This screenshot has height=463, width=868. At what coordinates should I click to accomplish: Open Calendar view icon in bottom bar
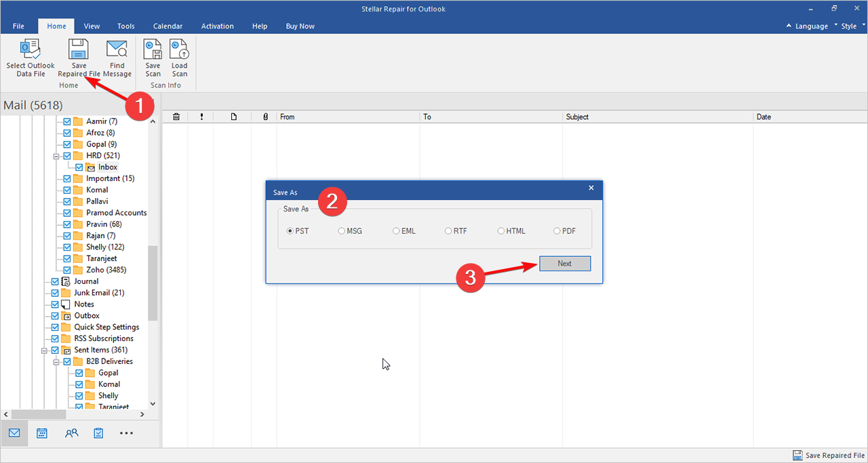42,433
